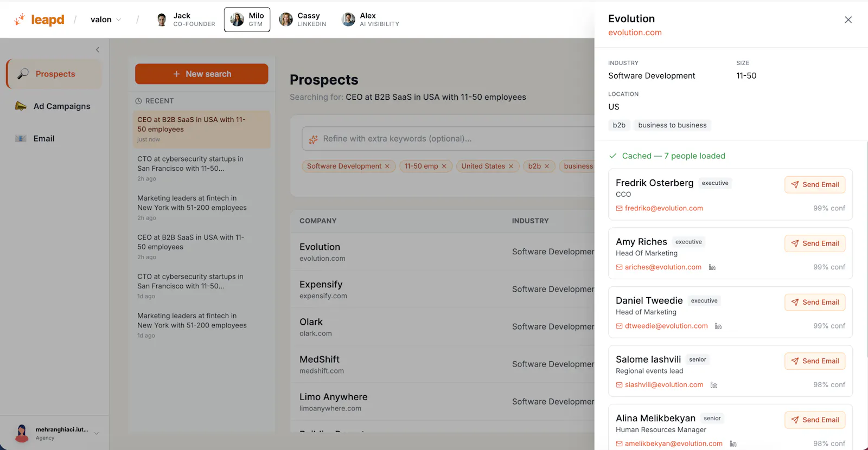Viewport: 868px width, 450px height.
Task: Send Email to Alina Melikbekyan
Action: click(815, 420)
